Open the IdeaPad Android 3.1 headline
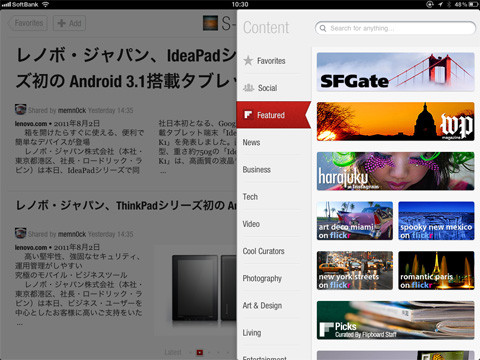The height and width of the screenshot is (360, 480). coord(126,68)
